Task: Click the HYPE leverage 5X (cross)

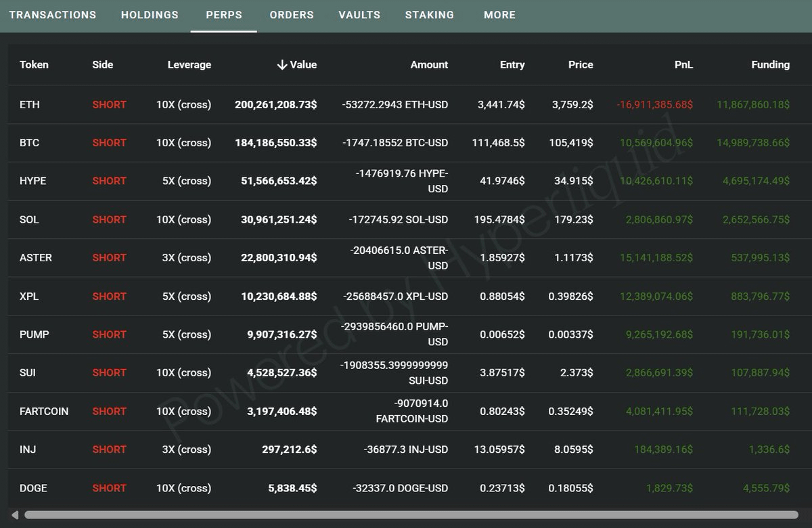Action: 186,181
